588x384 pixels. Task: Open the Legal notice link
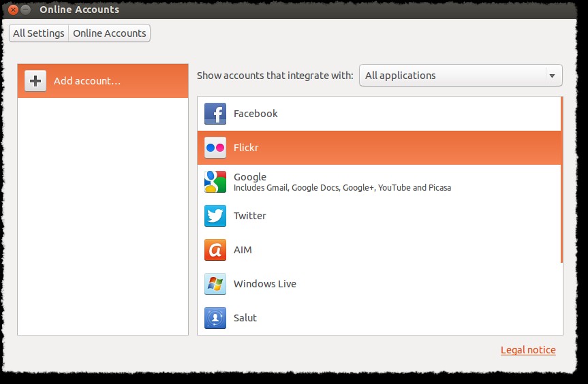[528, 350]
